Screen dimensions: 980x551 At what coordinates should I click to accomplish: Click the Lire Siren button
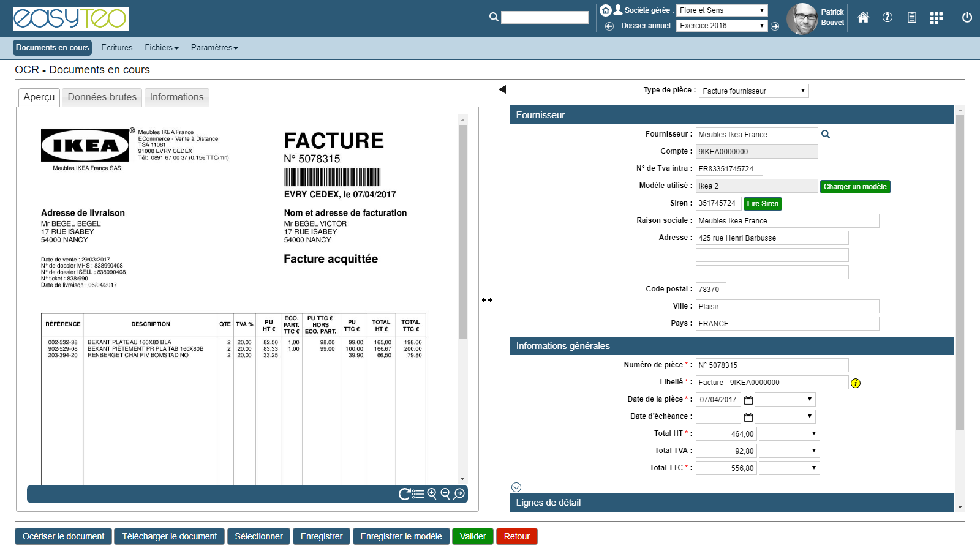click(x=763, y=204)
